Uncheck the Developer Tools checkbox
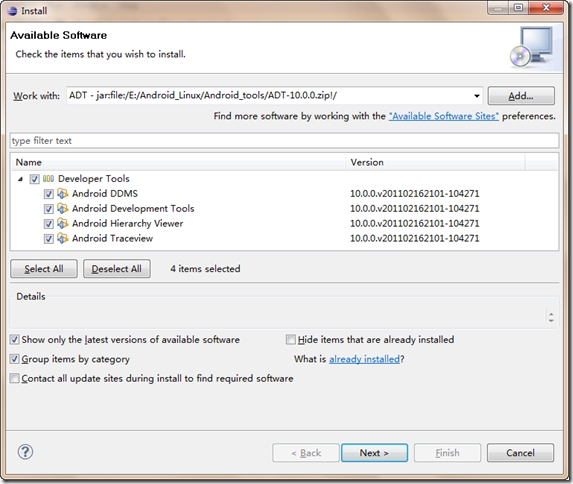 pyautogui.click(x=34, y=179)
